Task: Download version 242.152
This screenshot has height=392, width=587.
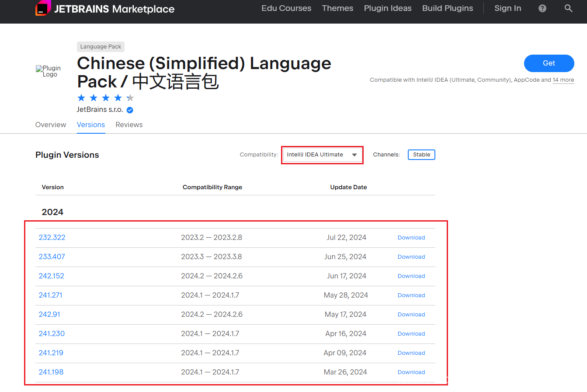Action: (x=411, y=276)
